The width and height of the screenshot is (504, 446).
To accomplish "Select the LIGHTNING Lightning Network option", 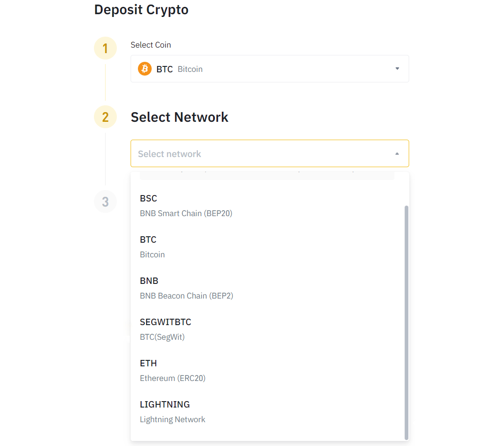I will (x=172, y=412).
